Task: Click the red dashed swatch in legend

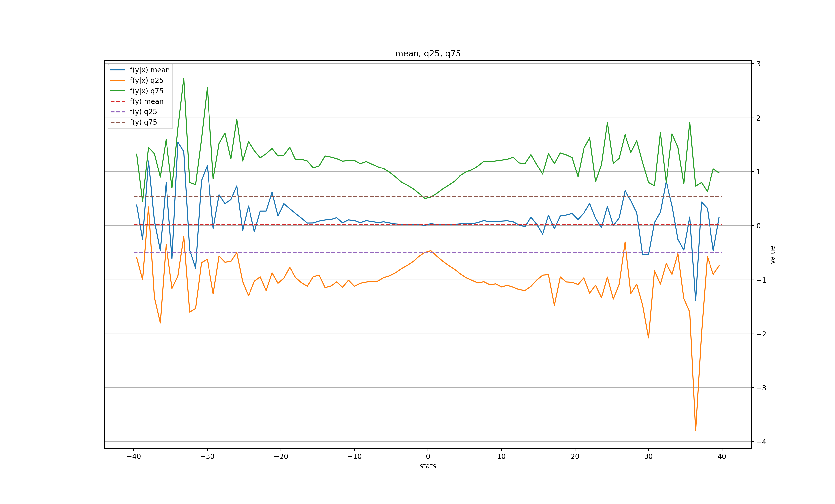Action: pyautogui.click(x=118, y=101)
